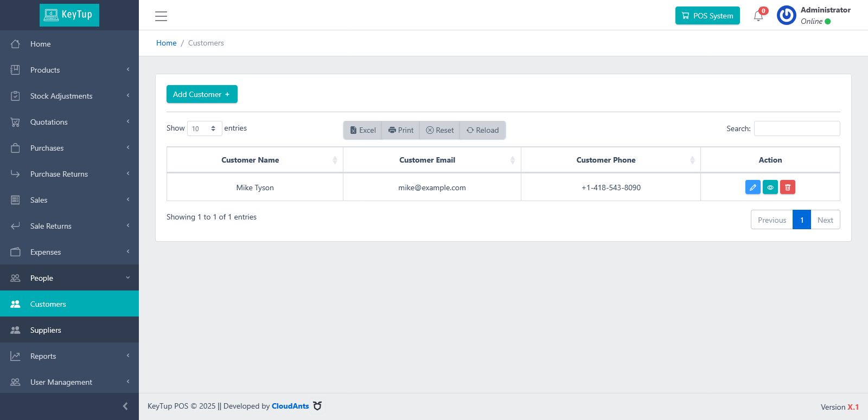Focus the Search input field

click(797, 128)
